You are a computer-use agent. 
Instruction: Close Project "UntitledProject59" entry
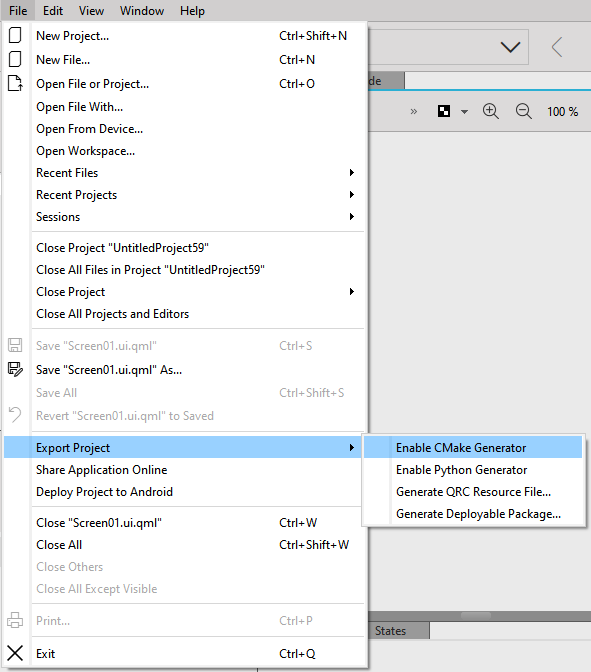[x=184, y=248]
